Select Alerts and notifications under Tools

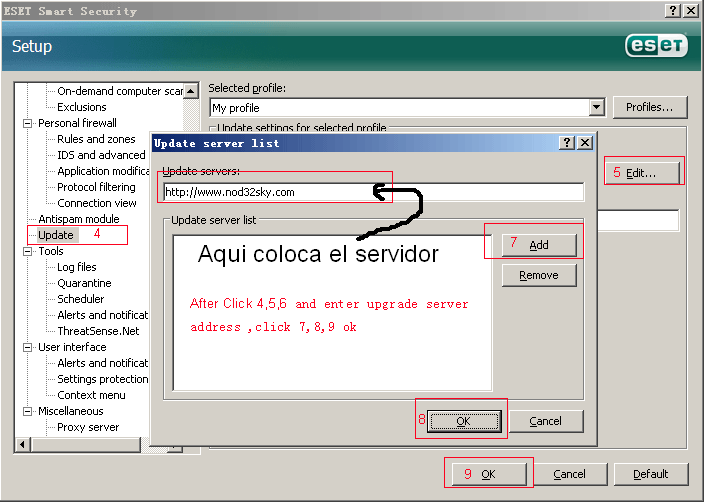[x=103, y=315]
